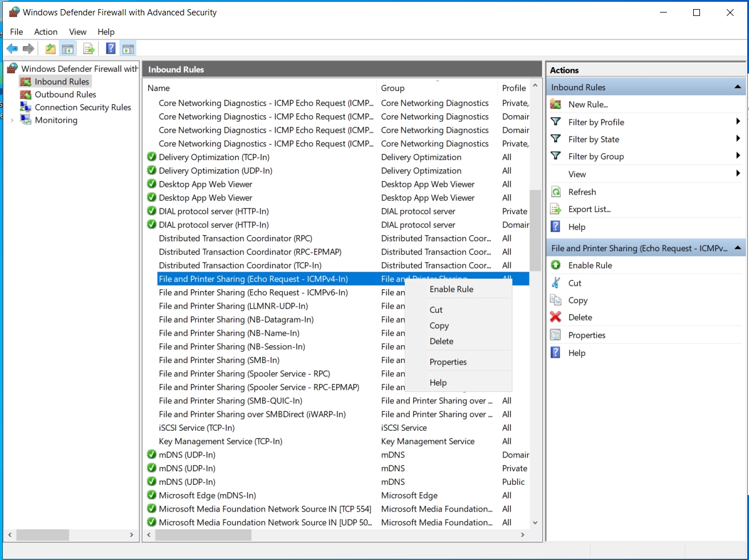Screen dimensions: 749x560
Task: Select Outbound Rules in the tree
Action: [65, 95]
